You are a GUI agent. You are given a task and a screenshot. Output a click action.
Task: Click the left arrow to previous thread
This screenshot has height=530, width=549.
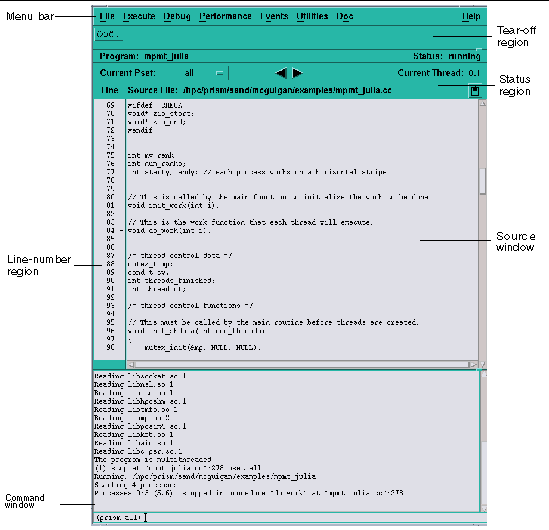tap(281, 73)
